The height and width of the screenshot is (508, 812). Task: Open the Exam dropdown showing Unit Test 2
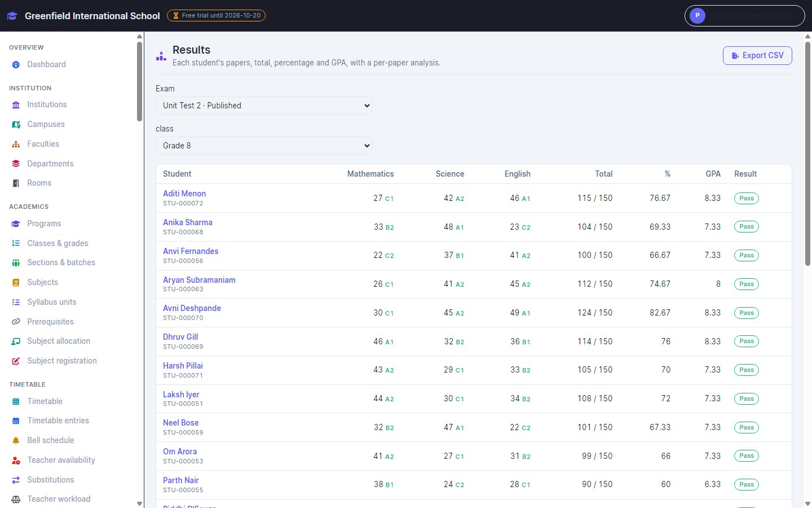pos(264,106)
